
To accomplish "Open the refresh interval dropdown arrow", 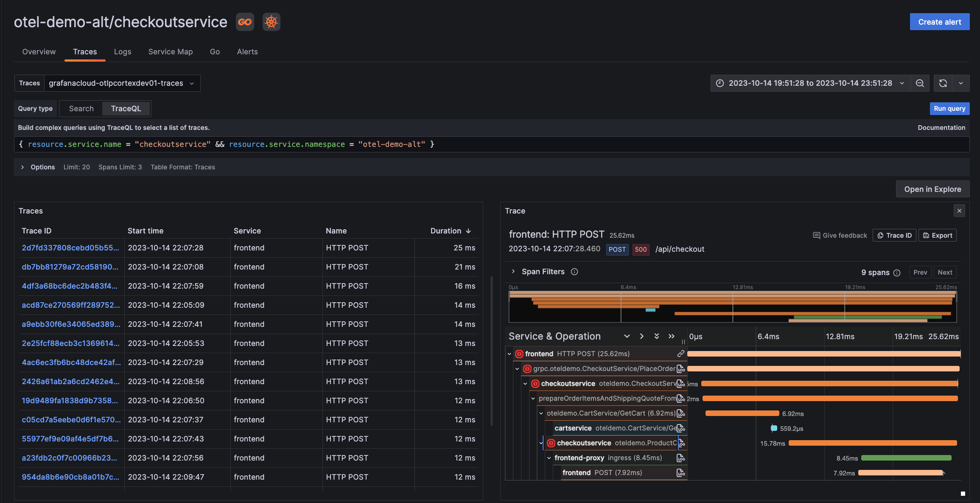I will 961,83.
